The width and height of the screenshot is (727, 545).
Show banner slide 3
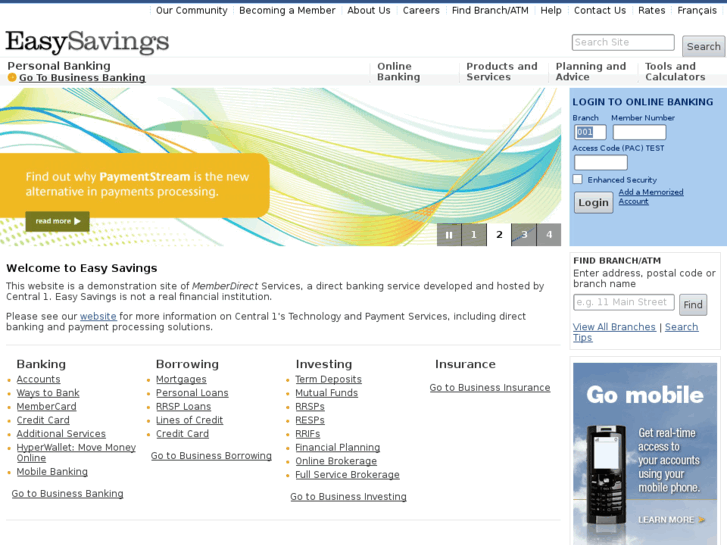pyautogui.click(x=524, y=235)
